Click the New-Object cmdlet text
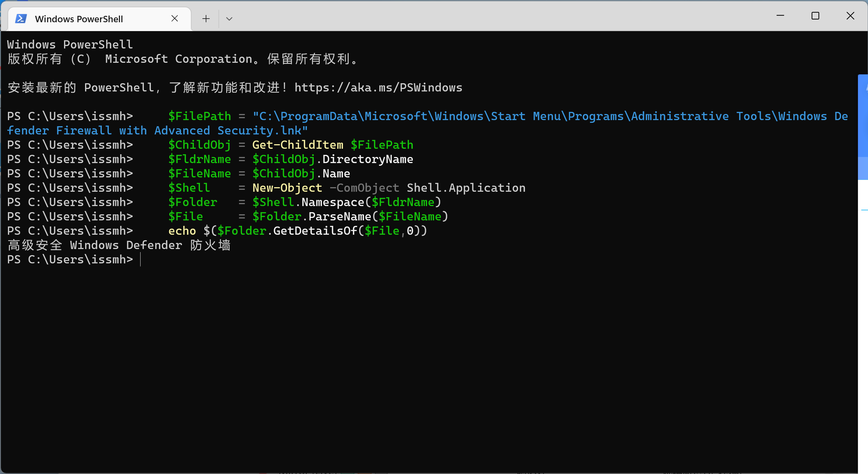 point(287,188)
